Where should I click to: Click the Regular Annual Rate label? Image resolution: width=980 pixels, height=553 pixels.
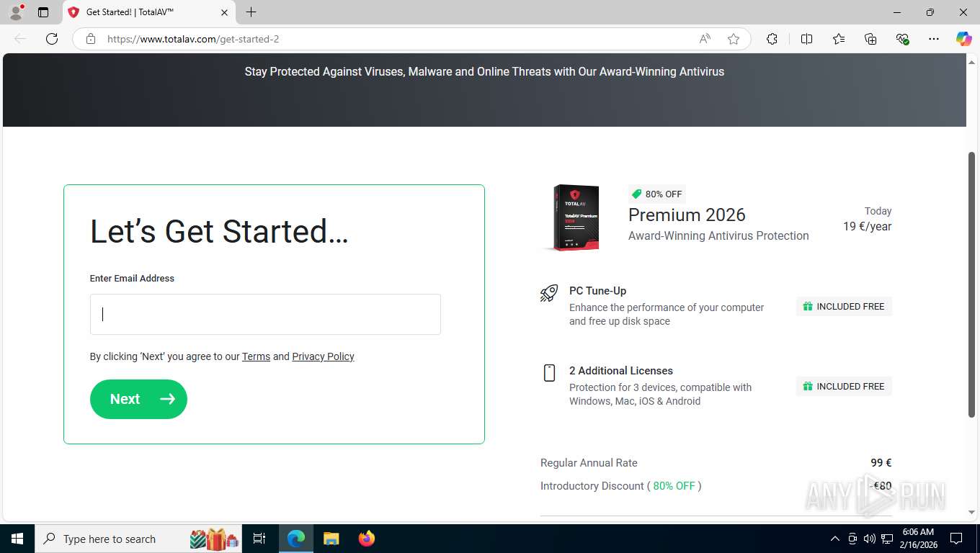tap(589, 463)
